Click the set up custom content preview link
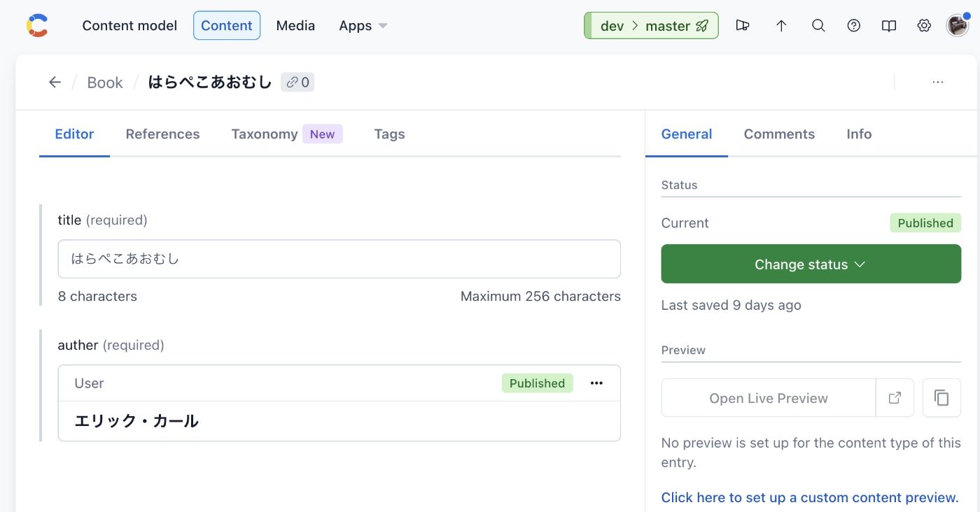 (x=810, y=497)
